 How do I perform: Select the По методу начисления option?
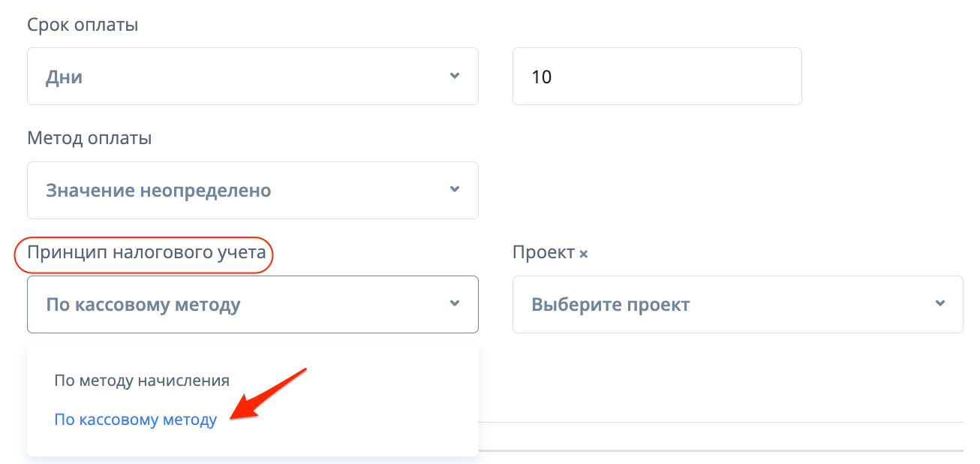142,381
